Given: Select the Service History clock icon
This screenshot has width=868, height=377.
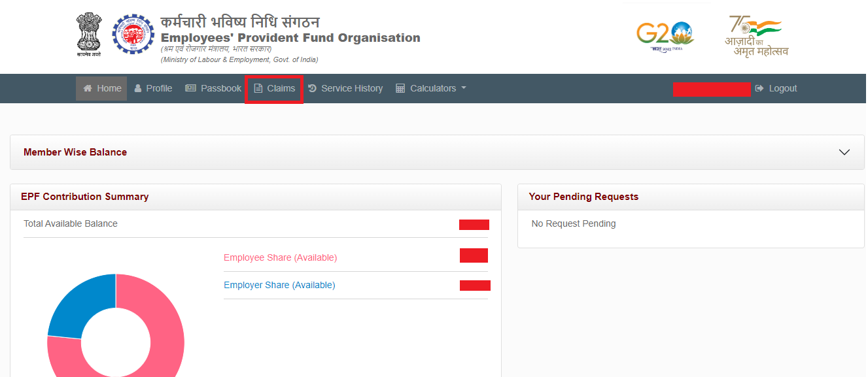Looking at the screenshot, I should (313, 88).
